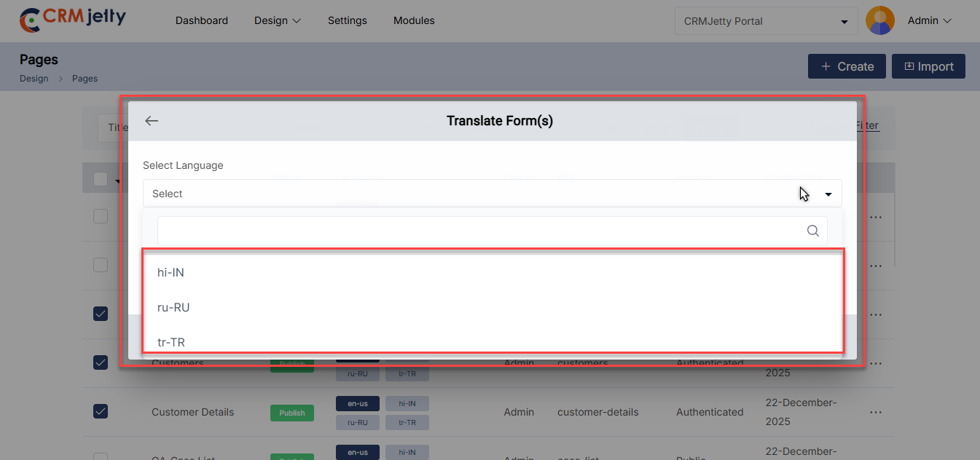Image resolution: width=980 pixels, height=460 pixels.
Task: Expand the Admin account menu
Action: [x=929, y=20]
